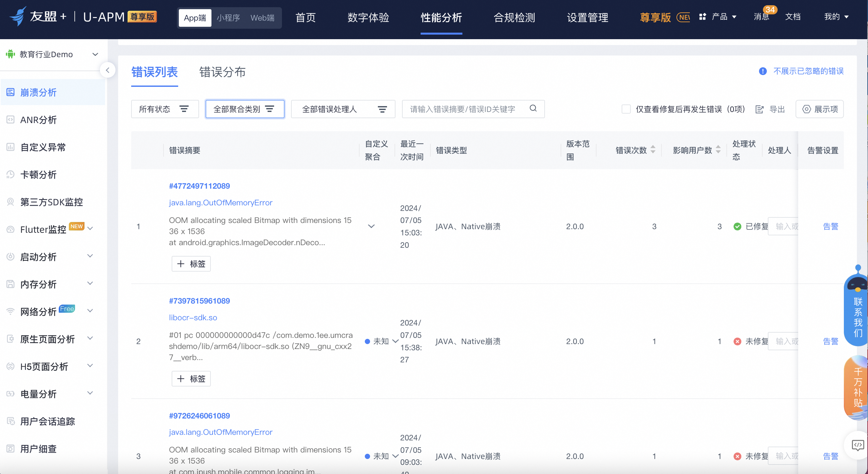Switch to the 错误分布 tab
The width and height of the screenshot is (868, 474).
click(x=223, y=72)
